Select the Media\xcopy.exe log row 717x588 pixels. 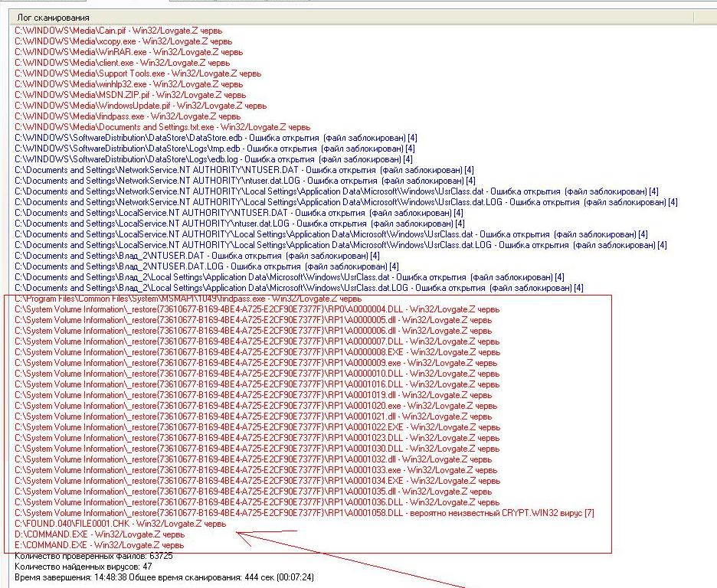(x=123, y=41)
